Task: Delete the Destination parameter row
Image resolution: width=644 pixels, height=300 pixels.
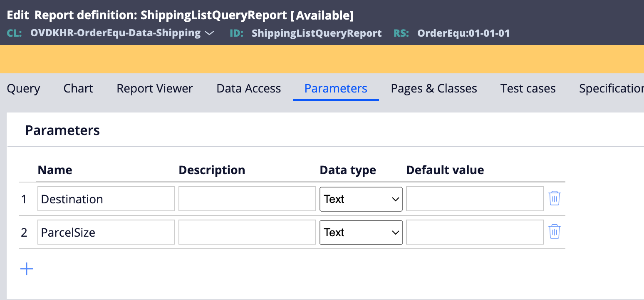Action: coord(554,199)
